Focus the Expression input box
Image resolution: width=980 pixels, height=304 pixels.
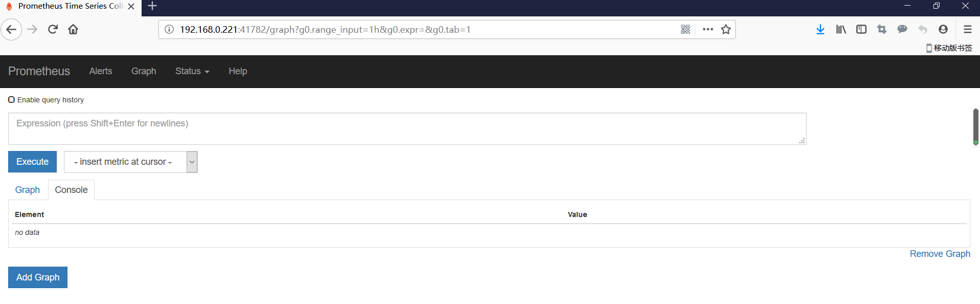(x=407, y=128)
